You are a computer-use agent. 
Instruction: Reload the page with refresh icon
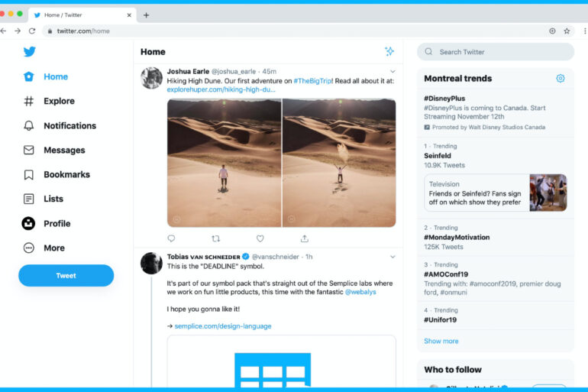pyautogui.click(x=32, y=31)
